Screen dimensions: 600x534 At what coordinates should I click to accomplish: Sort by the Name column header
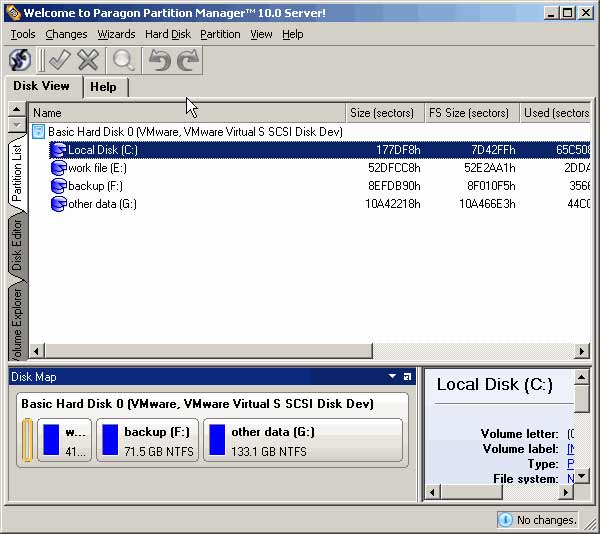187,113
